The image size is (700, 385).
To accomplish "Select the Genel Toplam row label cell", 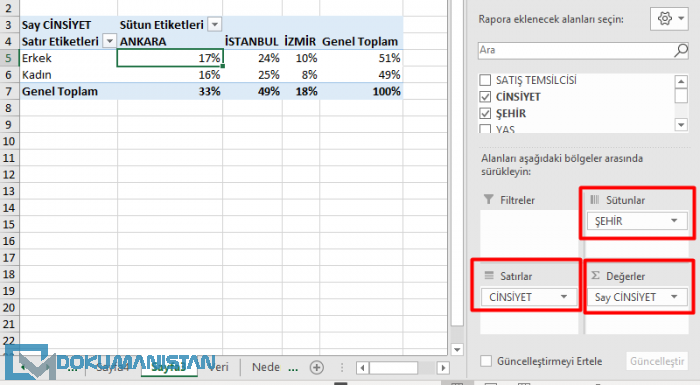I will (x=69, y=92).
